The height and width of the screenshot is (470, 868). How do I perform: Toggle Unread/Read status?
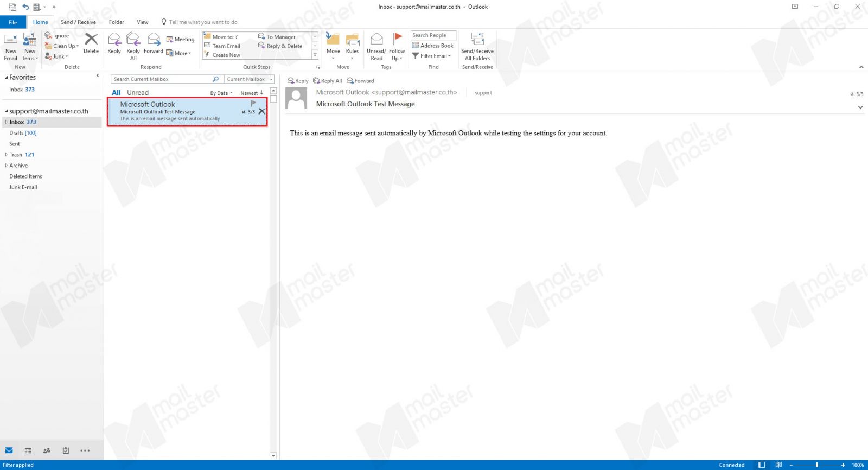(x=376, y=46)
